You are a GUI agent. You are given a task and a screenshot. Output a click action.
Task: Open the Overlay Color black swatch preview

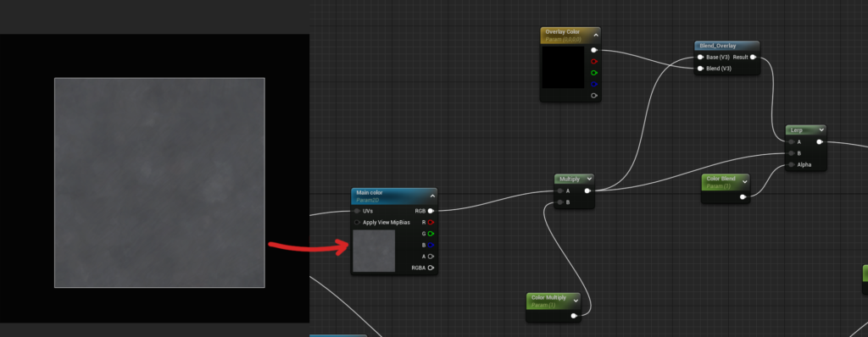(x=563, y=67)
